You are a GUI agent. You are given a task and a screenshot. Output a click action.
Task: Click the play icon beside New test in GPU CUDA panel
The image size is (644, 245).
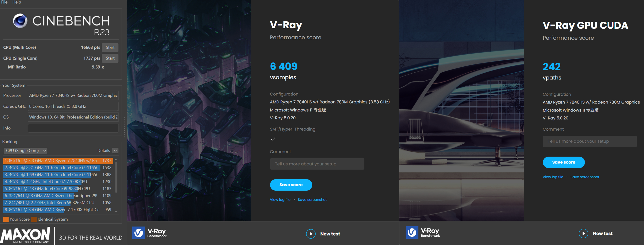click(583, 234)
